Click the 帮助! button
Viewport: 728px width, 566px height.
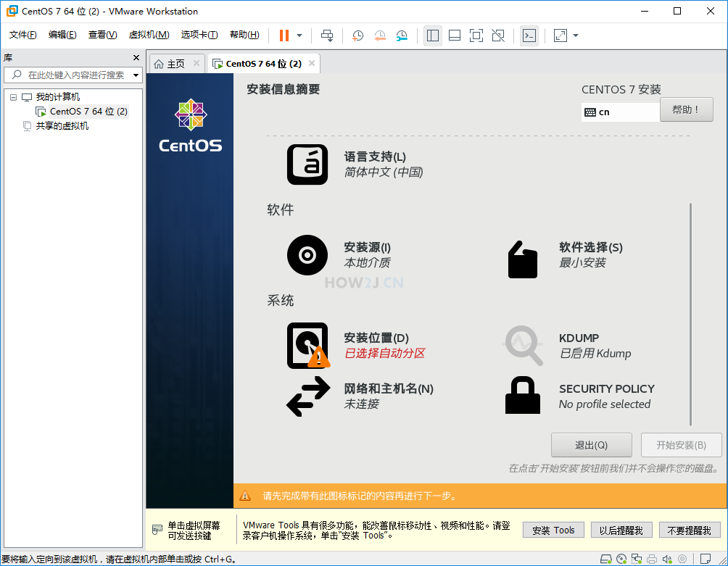tap(686, 109)
